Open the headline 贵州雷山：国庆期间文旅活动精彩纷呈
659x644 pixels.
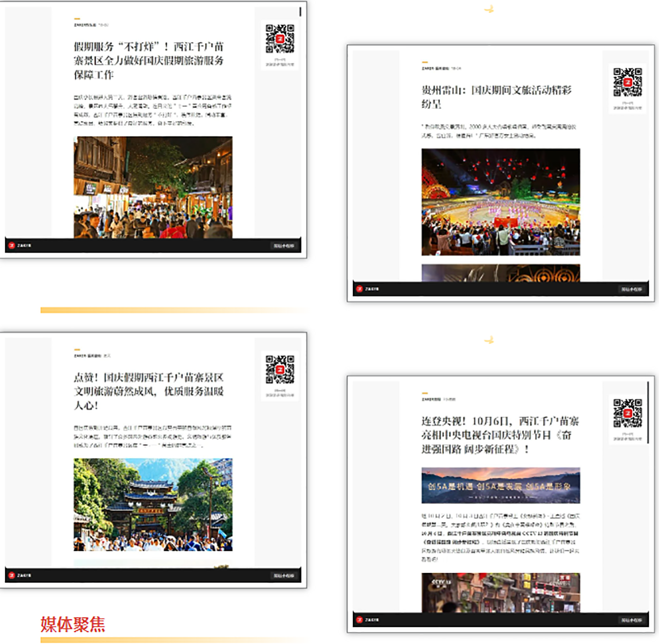[x=496, y=97]
